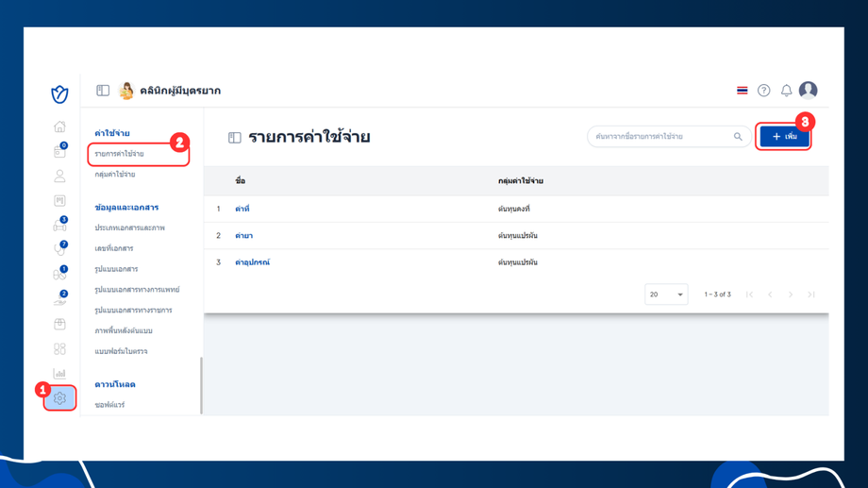Click the 1 – 3 of 3 pagination text
The width and height of the screenshot is (868, 488).
coord(717,294)
